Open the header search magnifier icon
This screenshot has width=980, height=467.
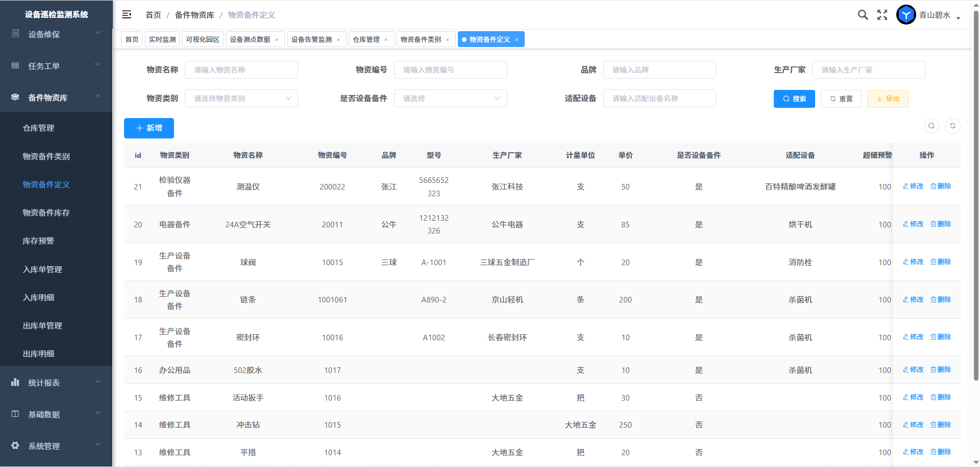(863, 15)
